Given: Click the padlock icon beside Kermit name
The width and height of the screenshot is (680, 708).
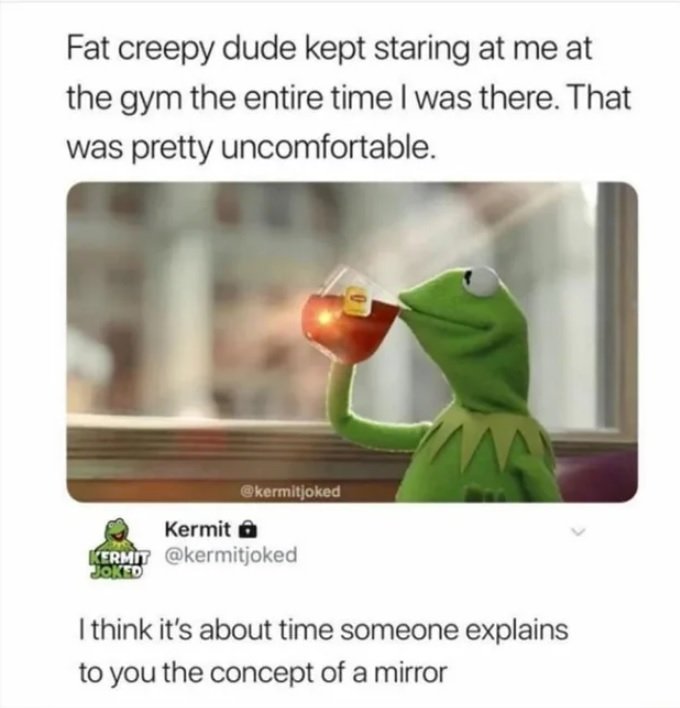Looking at the screenshot, I should [x=247, y=530].
